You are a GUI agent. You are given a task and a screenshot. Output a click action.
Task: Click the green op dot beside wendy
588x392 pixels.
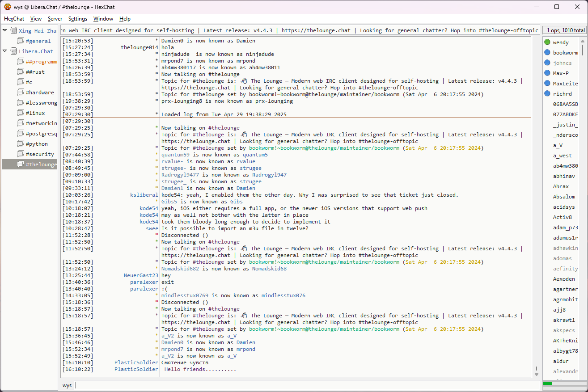[547, 42]
